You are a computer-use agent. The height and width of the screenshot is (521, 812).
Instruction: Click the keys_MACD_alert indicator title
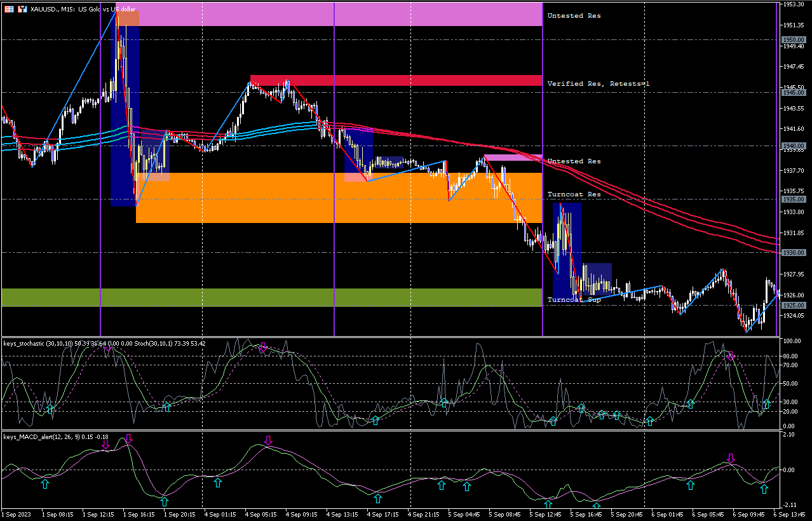tap(28, 437)
